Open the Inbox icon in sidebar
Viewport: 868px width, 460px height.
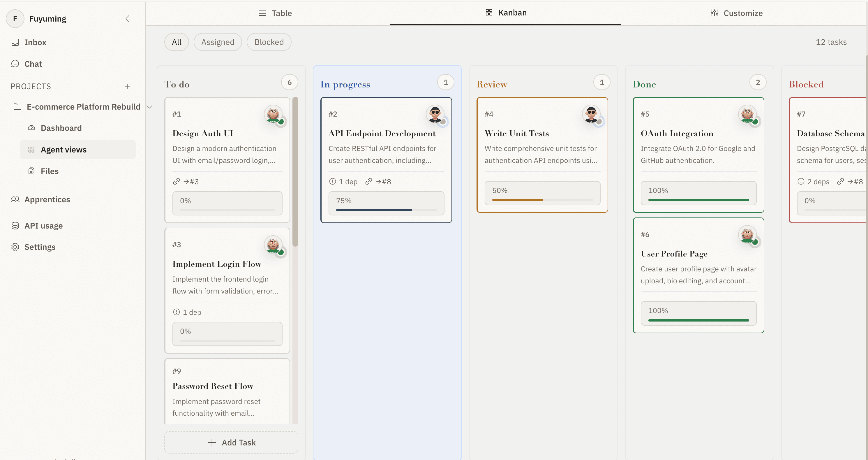15,42
